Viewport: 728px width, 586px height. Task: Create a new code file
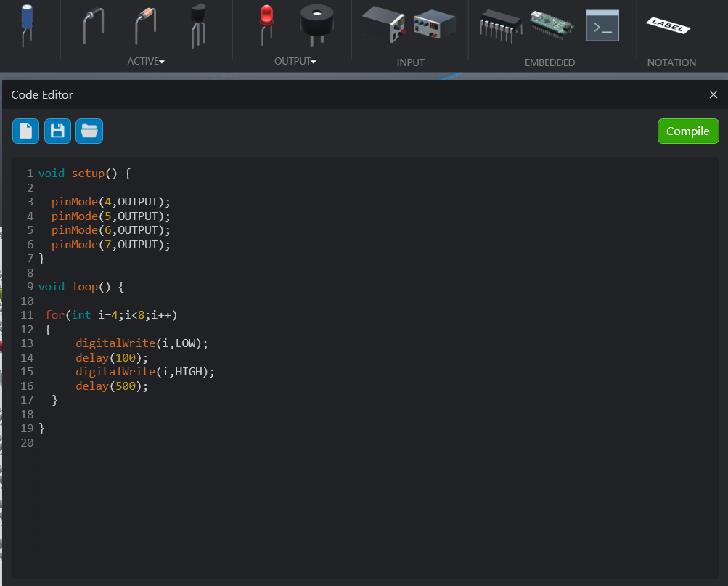tap(25, 131)
